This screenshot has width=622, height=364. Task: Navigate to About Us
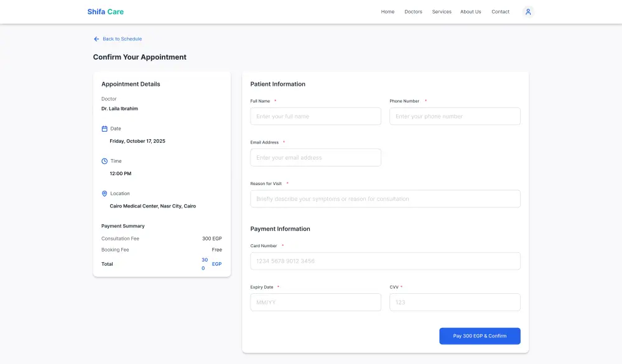pyautogui.click(x=470, y=12)
